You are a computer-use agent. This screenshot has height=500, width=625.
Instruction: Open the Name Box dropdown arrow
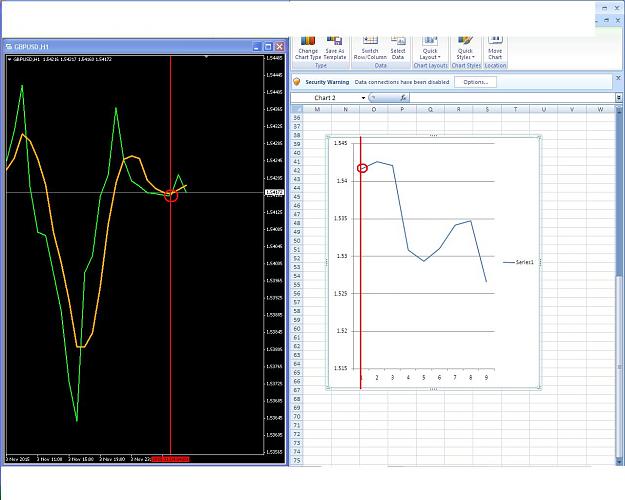pos(363,98)
